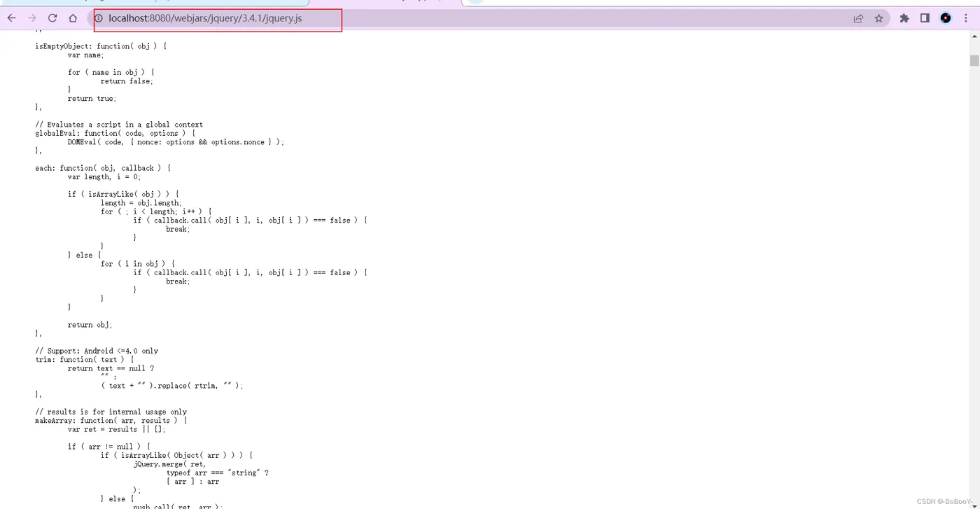Click the line "for ( i in obj ) {"
Viewport: 980px width, 509px height.
[x=138, y=264]
